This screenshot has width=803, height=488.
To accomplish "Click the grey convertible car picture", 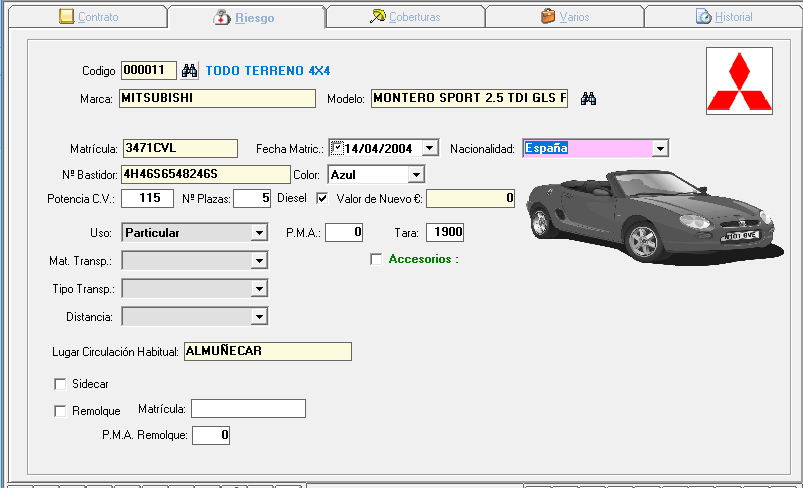I will [654, 217].
